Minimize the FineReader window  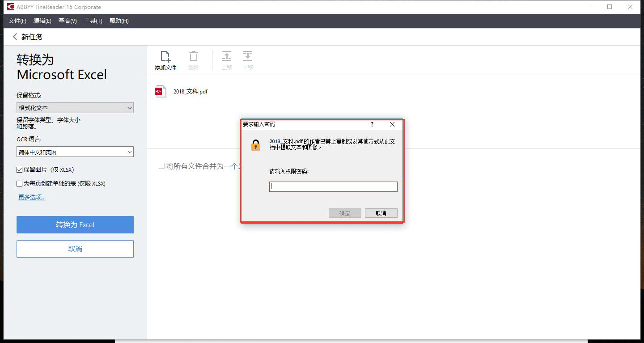pyautogui.click(x=590, y=7)
